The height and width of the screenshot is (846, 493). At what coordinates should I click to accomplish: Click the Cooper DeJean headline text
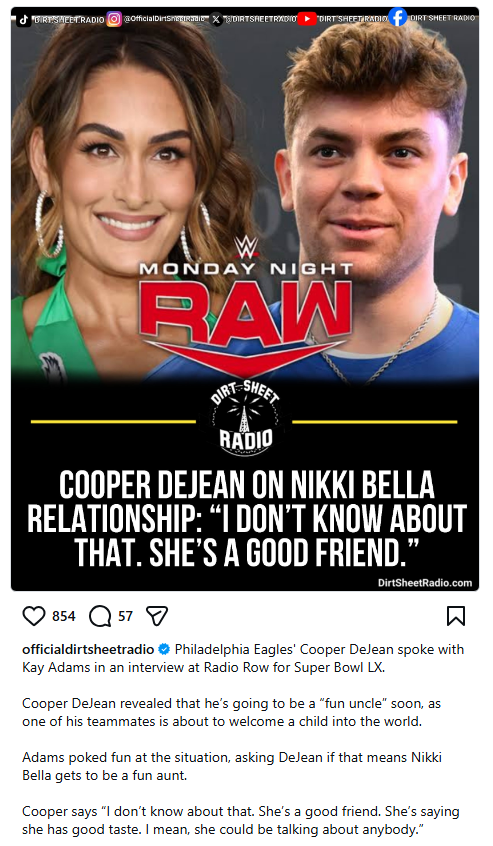246,518
